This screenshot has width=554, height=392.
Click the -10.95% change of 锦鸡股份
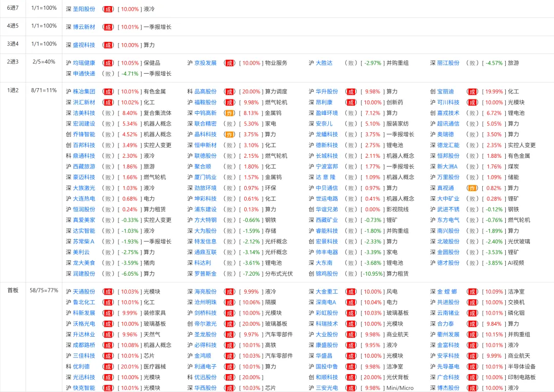pos(372,274)
